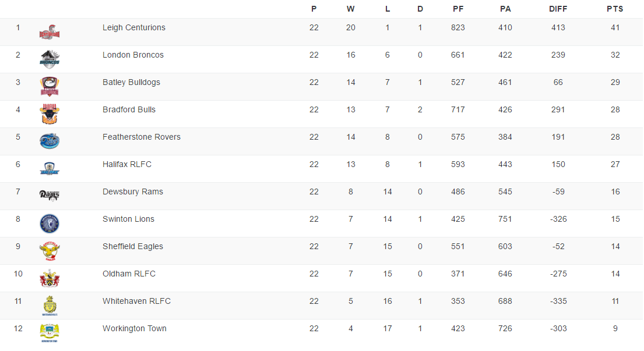The height and width of the screenshot is (351, 644).
Task: Click the PF column header
Action: pos(458,9)
